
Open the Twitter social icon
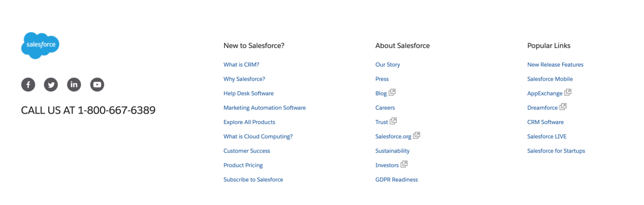(51, 85)
